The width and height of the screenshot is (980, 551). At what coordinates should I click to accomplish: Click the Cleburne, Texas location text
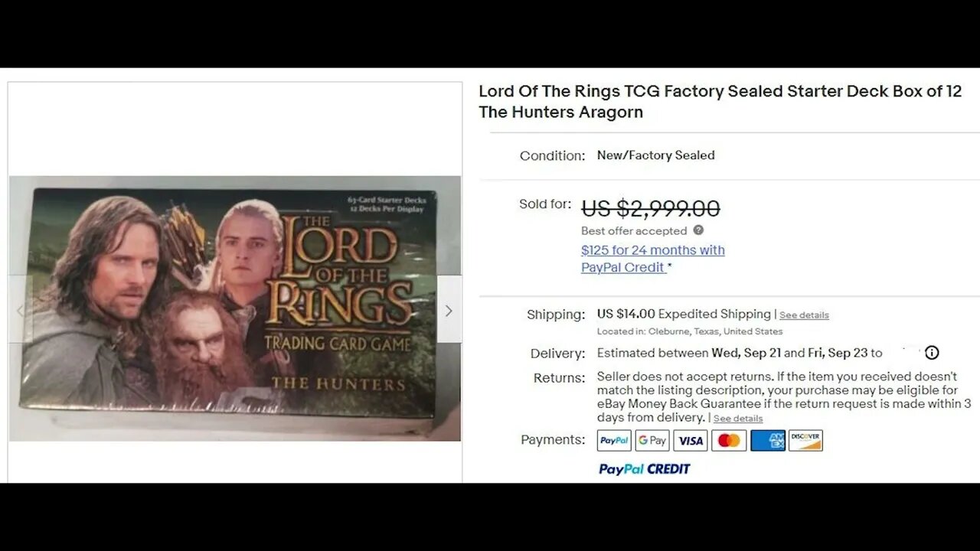click(689, 331)
